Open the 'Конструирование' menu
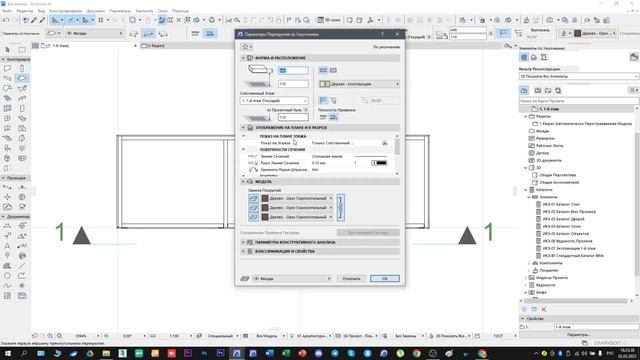640x360 pixels. [65, 11]
